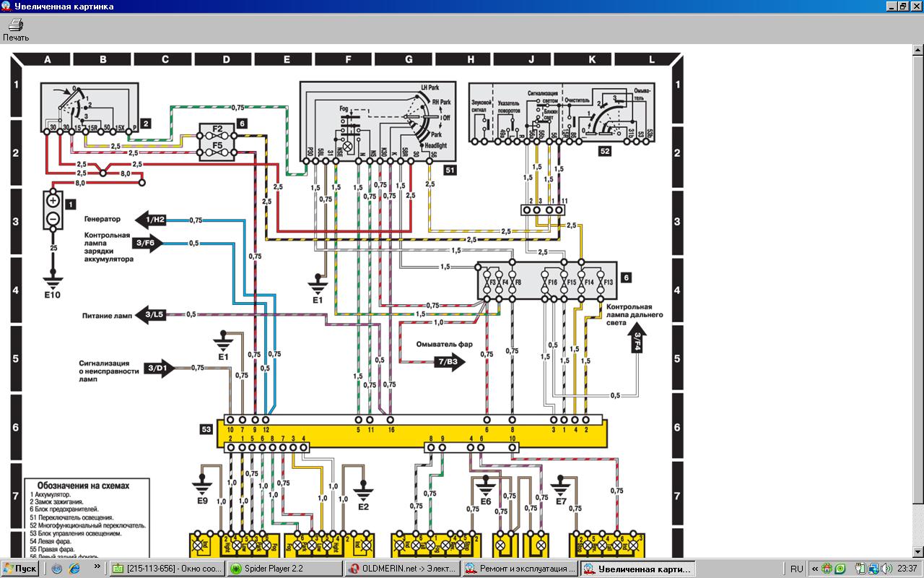Viewport: 924px width, 578px height.
Task: Expand hidden system tray icons
Action: 816,569
